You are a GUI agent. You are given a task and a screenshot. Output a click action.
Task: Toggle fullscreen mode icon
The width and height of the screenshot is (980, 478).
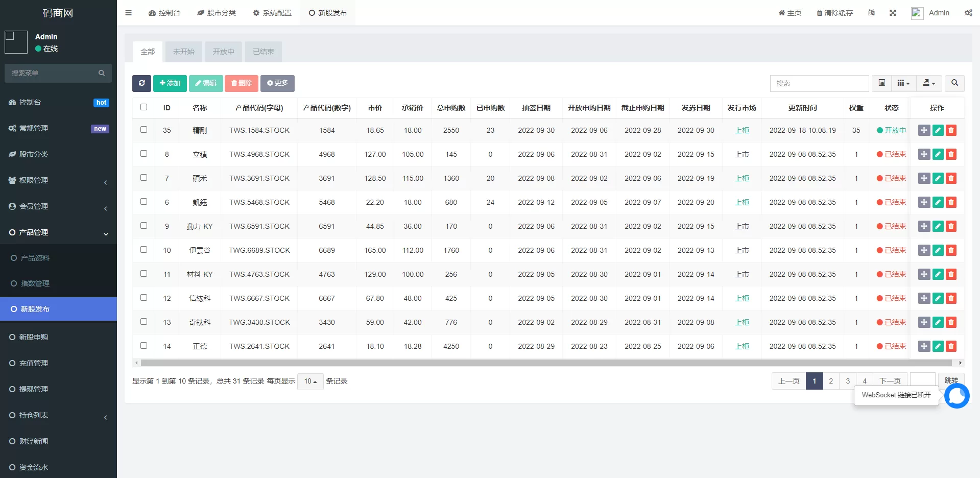point(893,13)
